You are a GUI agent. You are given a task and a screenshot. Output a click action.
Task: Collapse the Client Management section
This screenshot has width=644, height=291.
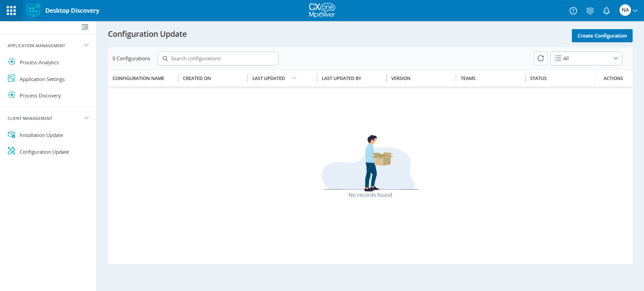point(86,118)
